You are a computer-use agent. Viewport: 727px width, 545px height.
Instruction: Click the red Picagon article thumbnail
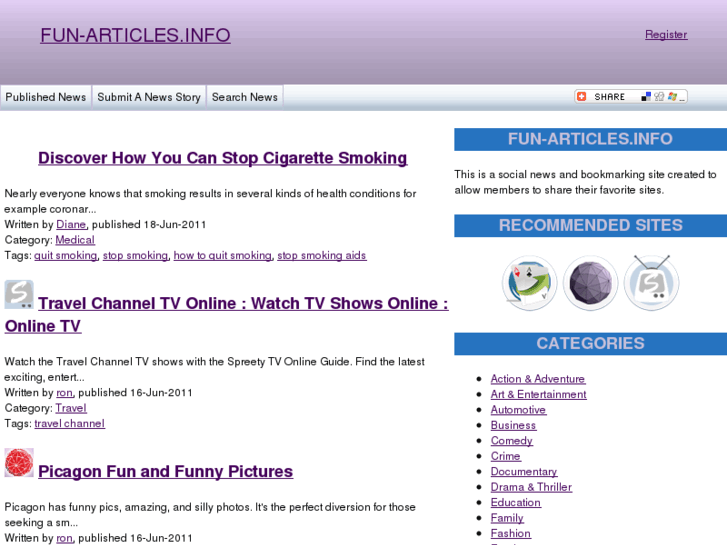pos(19,462)
